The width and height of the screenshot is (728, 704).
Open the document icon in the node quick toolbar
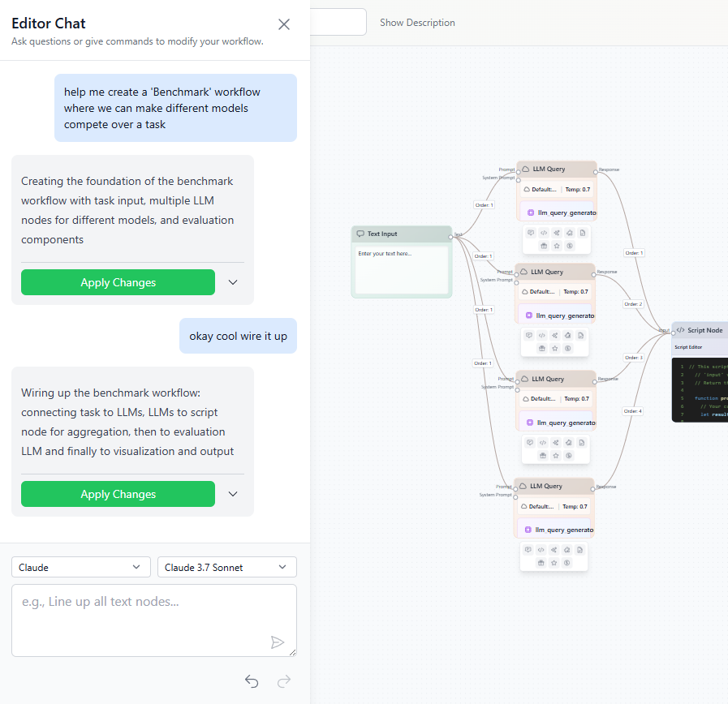point(583,233)
